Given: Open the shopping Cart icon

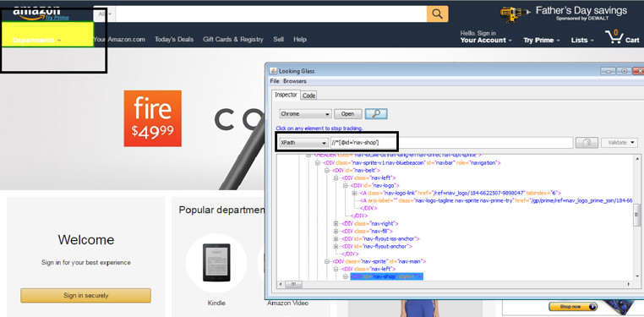Looking at the screenshot, I should point(622,37).
